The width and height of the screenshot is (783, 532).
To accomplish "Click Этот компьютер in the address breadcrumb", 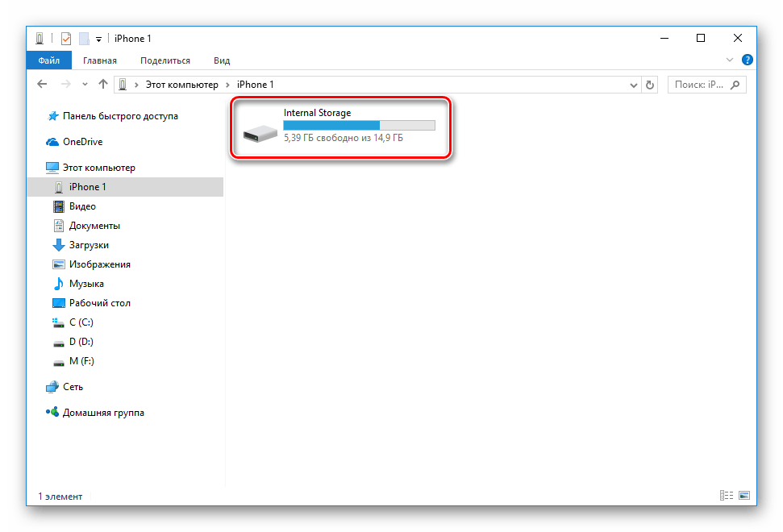I will (181, 85).
